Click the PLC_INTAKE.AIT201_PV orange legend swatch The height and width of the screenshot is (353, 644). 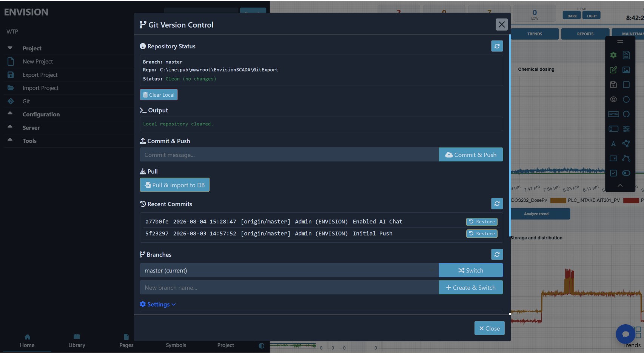pos(558,200)
